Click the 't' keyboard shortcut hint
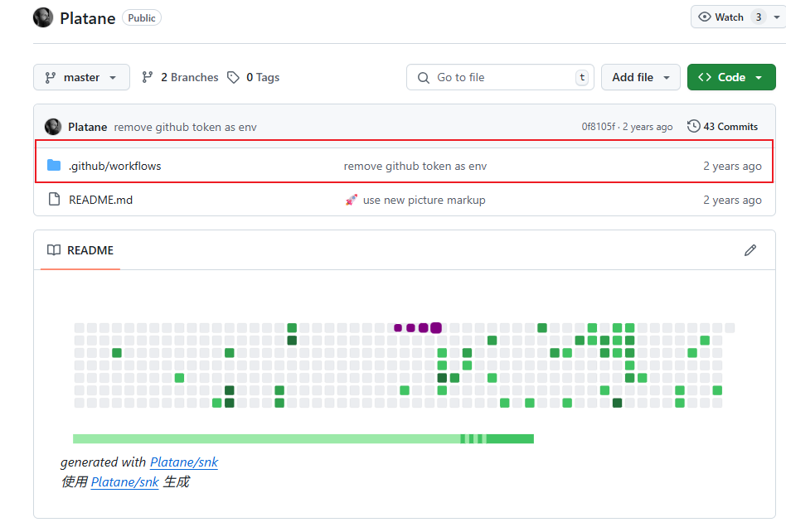786x532 pixels. (x=581, y=77)
